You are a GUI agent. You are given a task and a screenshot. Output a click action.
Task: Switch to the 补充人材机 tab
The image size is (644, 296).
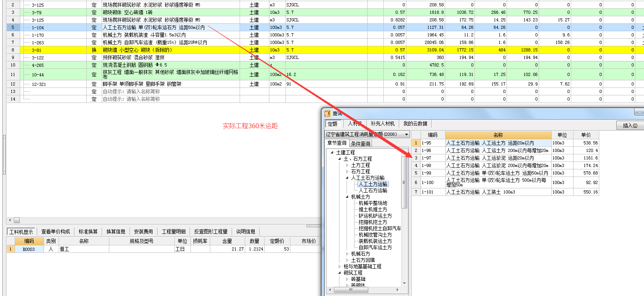point(383,123)
